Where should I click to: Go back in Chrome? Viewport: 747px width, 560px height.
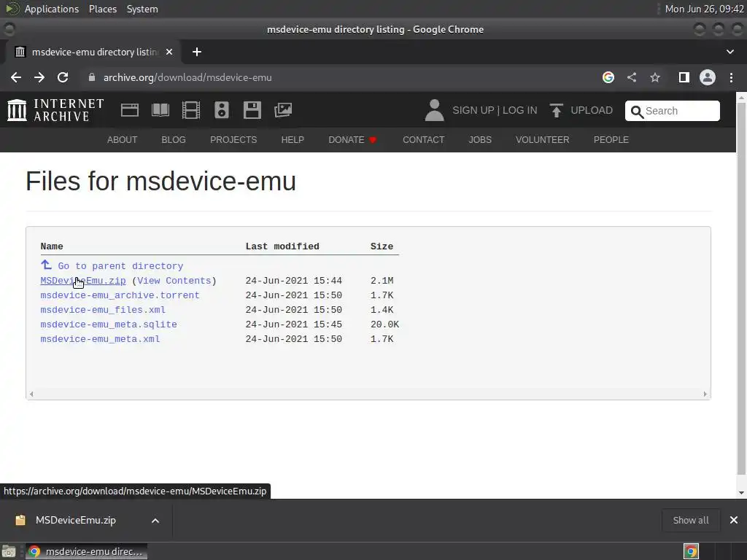pos(16,77)
